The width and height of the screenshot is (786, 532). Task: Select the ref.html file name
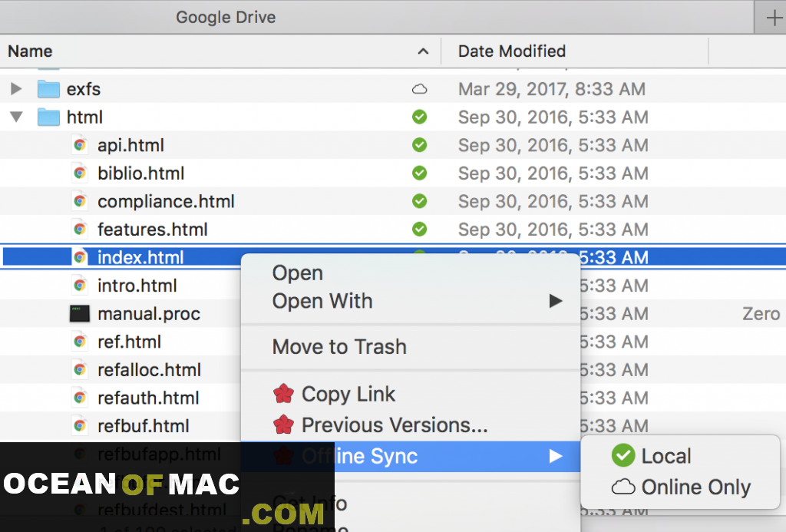(129, 342)
